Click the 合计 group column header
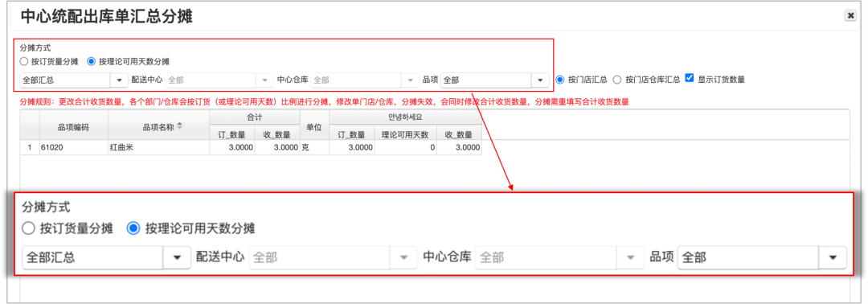The width and height of the screenshot is (868, 304). [x=255, y=117]
